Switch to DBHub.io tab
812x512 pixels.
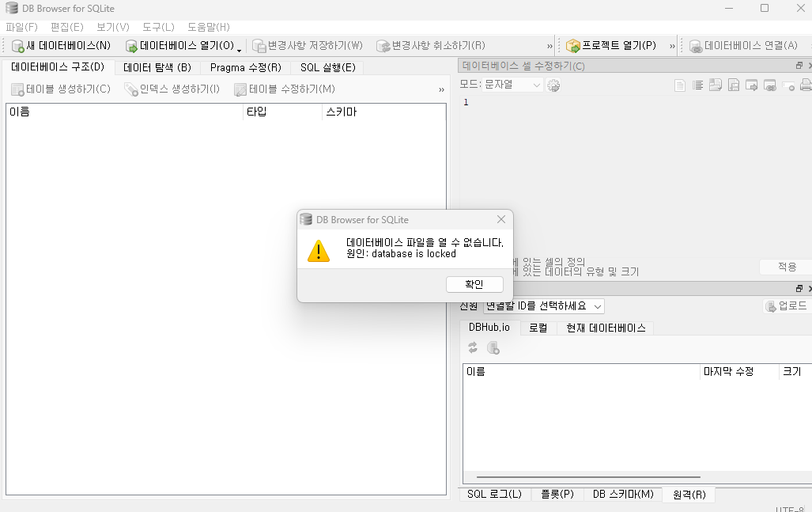tap(489, 328)
